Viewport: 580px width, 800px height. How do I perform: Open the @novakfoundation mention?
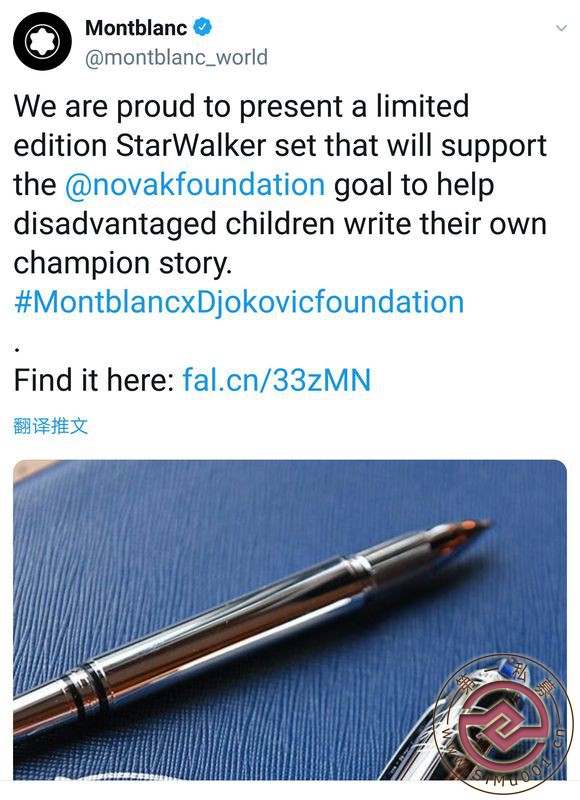195,185
